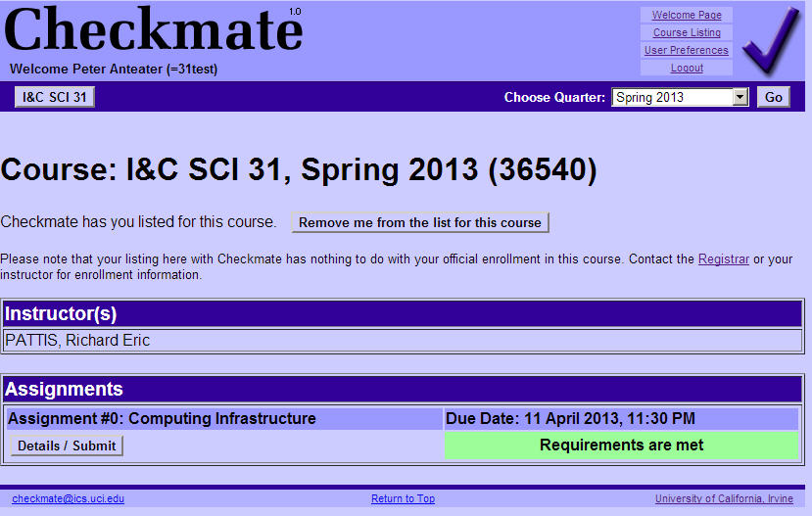Open User Preferences
Image resolution: width=812 pixels, height=516 pixels.
(x=686, y=50)
